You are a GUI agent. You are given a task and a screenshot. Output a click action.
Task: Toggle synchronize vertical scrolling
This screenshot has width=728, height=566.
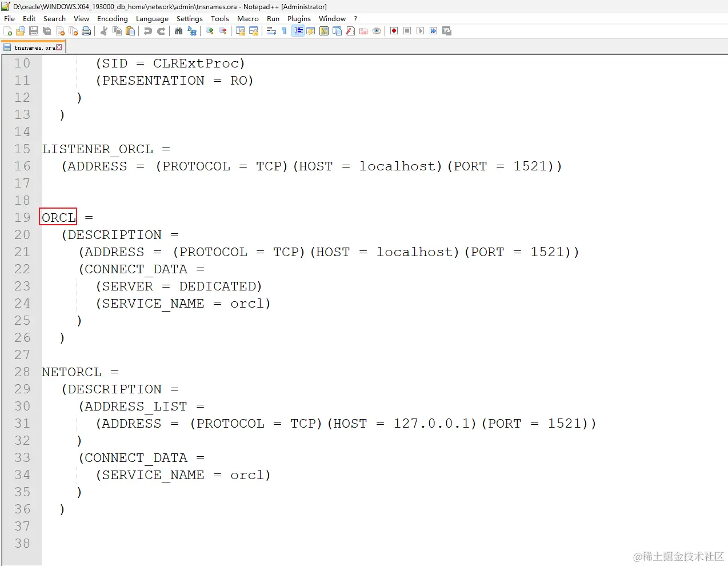click(241, 31)
